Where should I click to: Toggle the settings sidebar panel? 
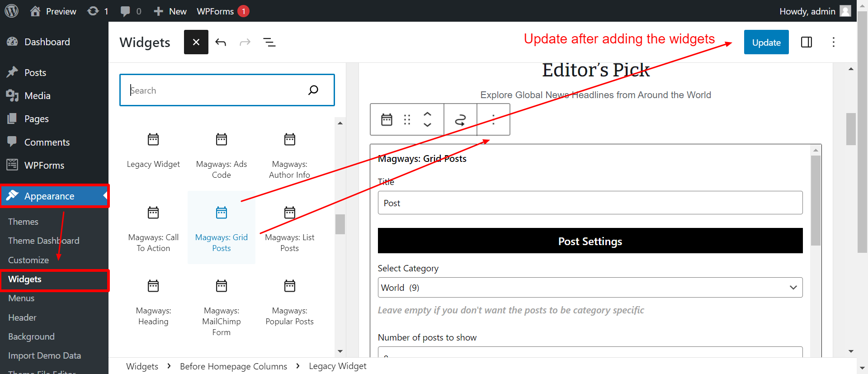(x=807, y=42)
